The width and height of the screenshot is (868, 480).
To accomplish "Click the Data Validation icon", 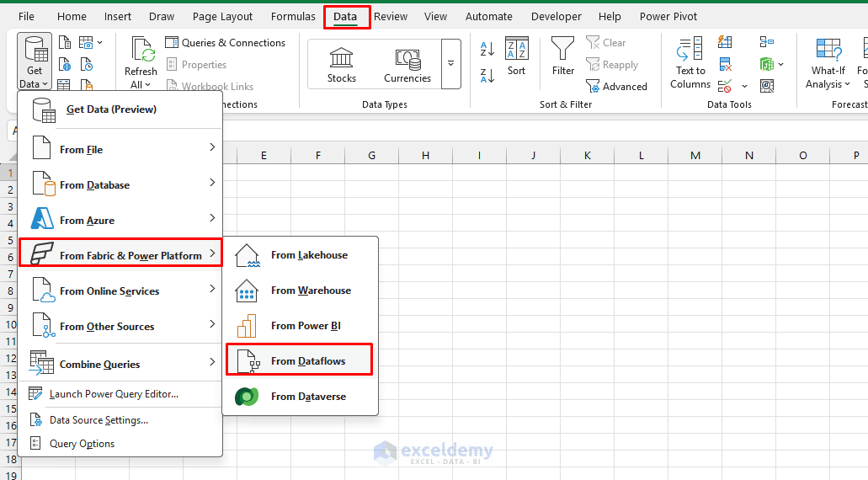I will click(x=724, y=87).
